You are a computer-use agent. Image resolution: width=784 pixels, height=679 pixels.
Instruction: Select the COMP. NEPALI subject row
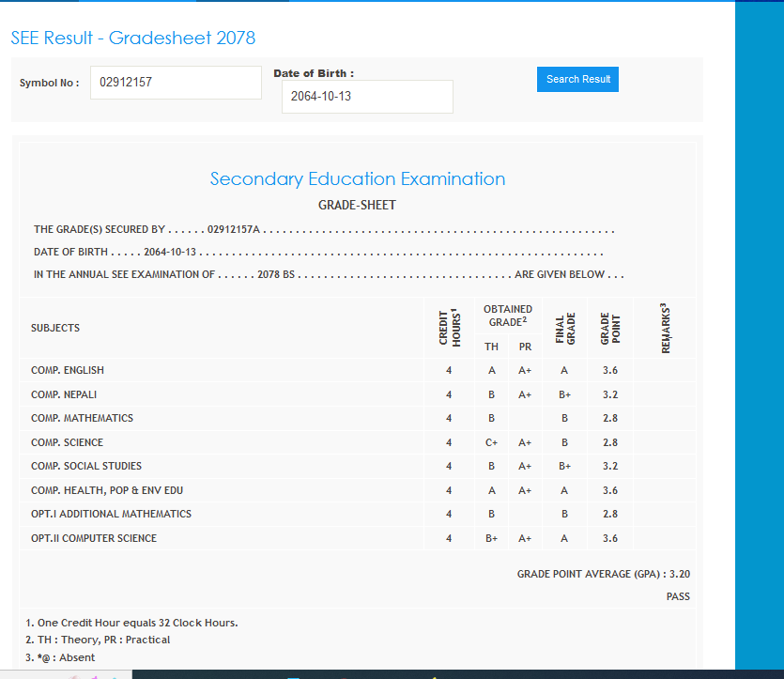[x=64, y=394]
